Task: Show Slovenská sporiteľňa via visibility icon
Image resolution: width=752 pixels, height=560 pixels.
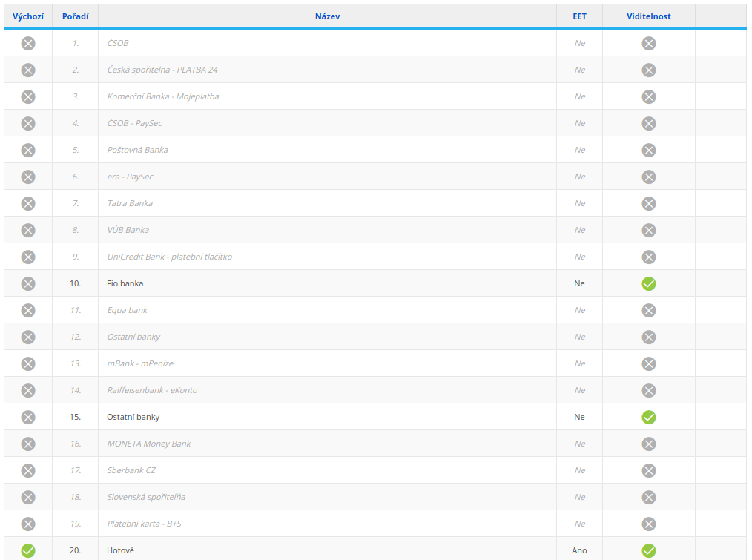Action: coord(649,498)
